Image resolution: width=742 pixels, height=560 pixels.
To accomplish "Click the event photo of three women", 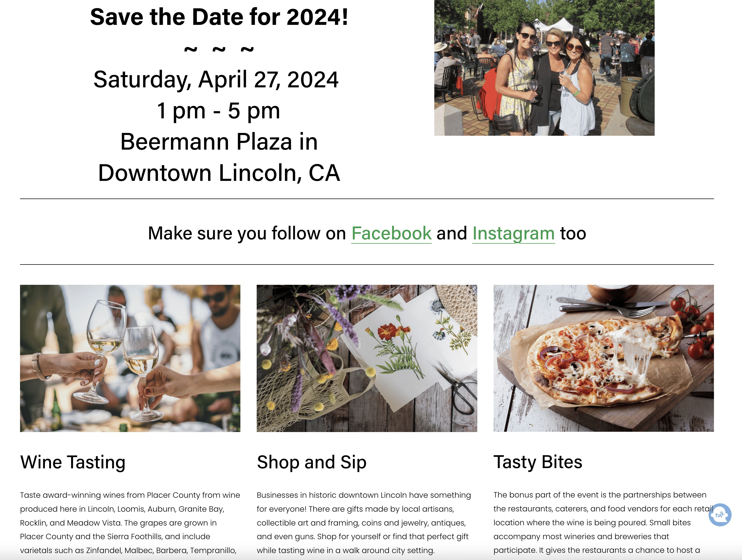I will 544,68.
